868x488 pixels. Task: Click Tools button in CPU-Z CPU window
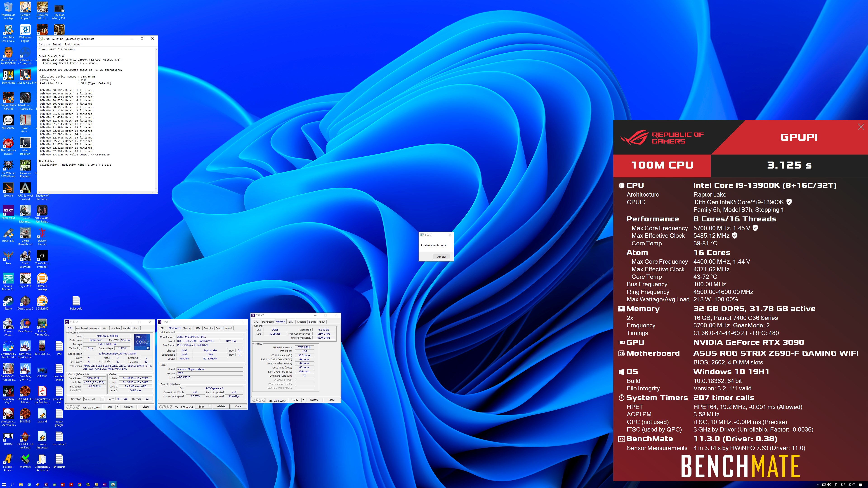(x=109, y=406)
